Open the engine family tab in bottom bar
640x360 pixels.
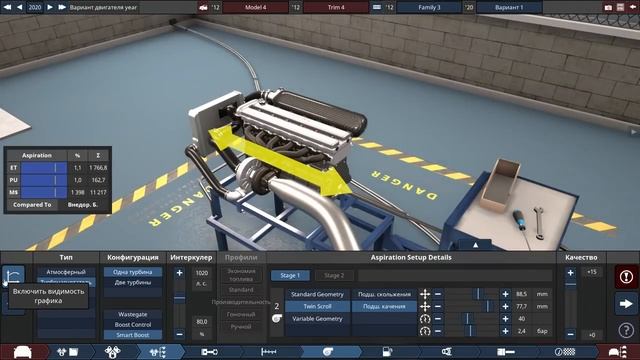click(67, 352)
